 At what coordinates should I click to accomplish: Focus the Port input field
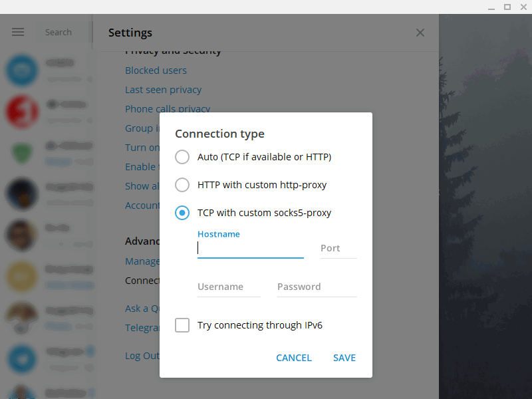[338, 248]
